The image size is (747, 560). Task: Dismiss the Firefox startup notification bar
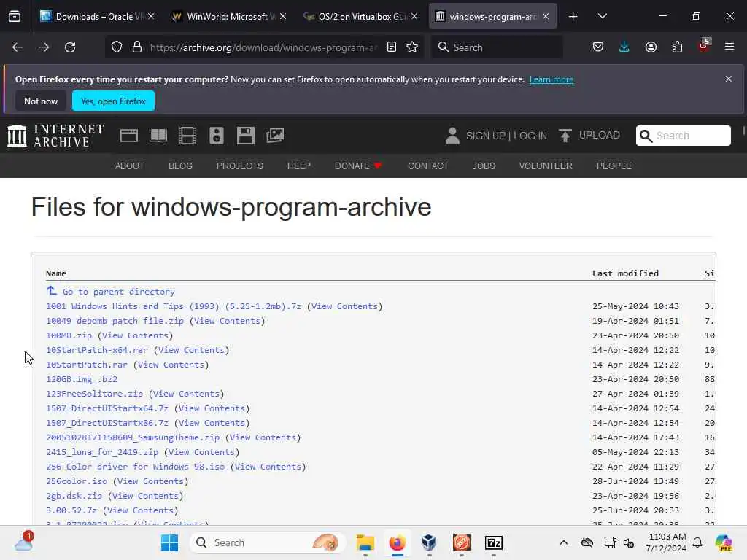click(x=729, y=79)
